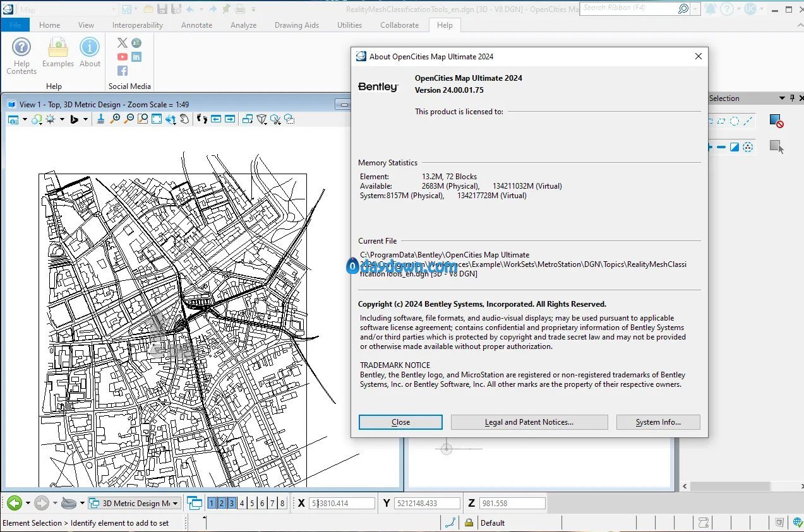Open Help Contents in the ribbon
Viewport: 804px width, 532px height.
click(21, 56)
